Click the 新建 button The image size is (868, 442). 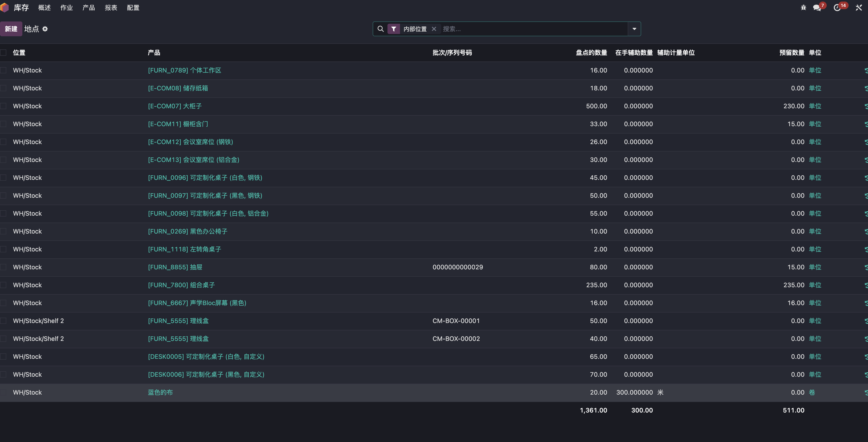(11, 29)
